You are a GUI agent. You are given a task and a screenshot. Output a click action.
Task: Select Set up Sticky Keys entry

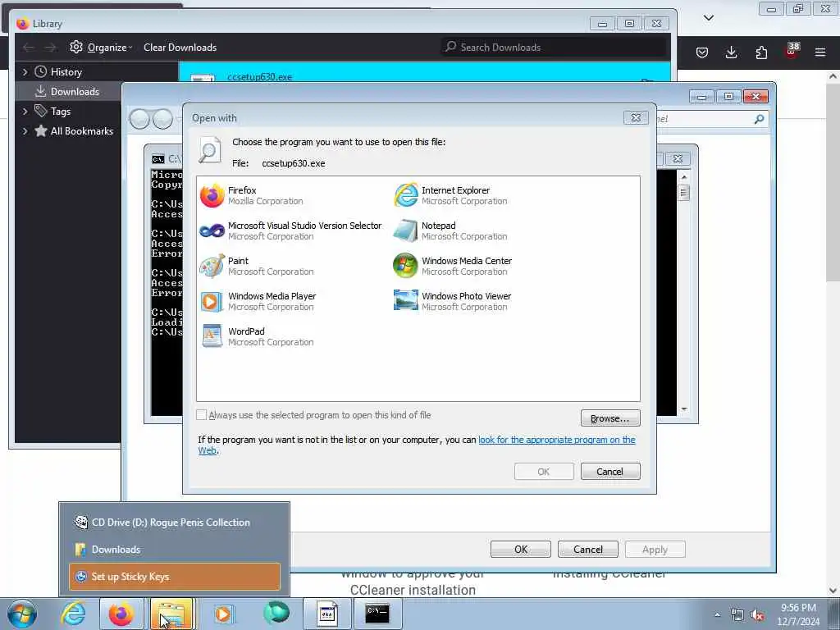tap(174, 577)
